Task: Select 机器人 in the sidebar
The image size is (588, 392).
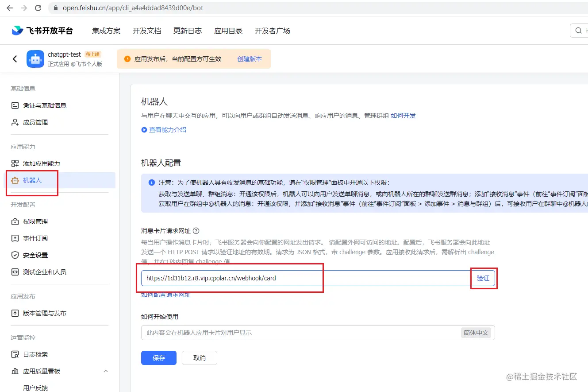Action: [59, 180]
